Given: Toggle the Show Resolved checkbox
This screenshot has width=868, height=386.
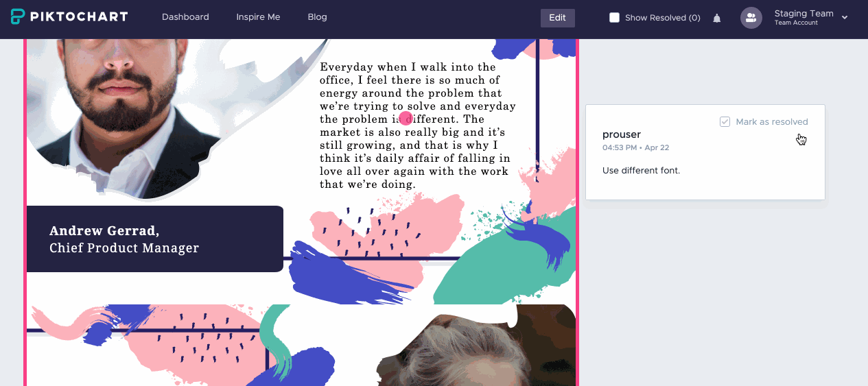Looking at the screenshot, I should tap(614, 18).
